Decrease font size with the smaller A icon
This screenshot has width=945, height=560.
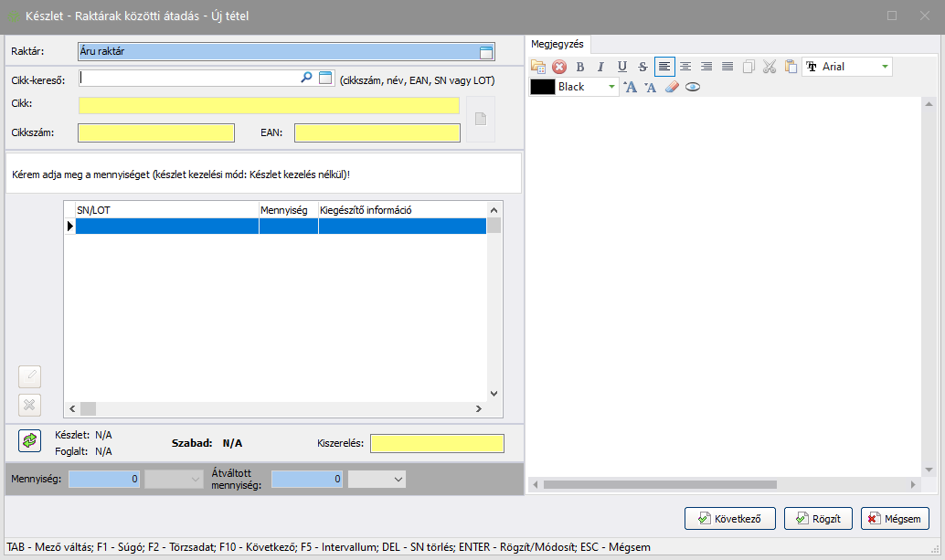[651, 87]
